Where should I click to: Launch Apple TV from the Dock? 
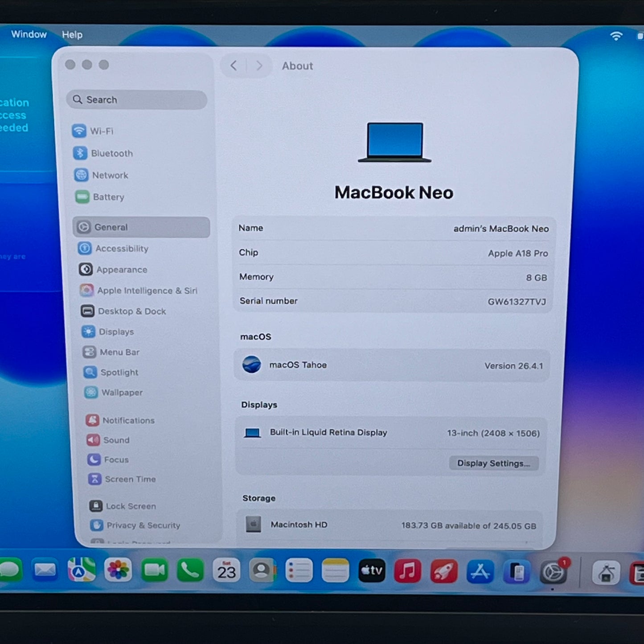(372, 571)
